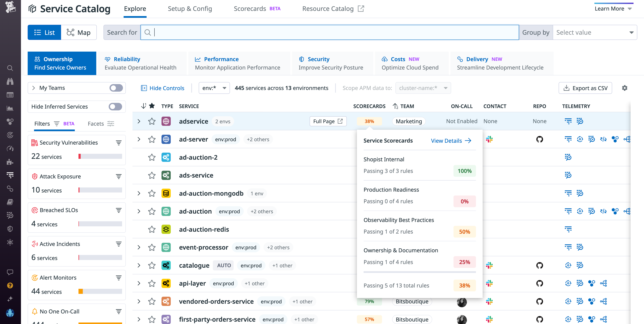The width and height of the screenshot is (644, 324).
Task: Click the settings gear next to Export as CSV
Action: (625, 88)
